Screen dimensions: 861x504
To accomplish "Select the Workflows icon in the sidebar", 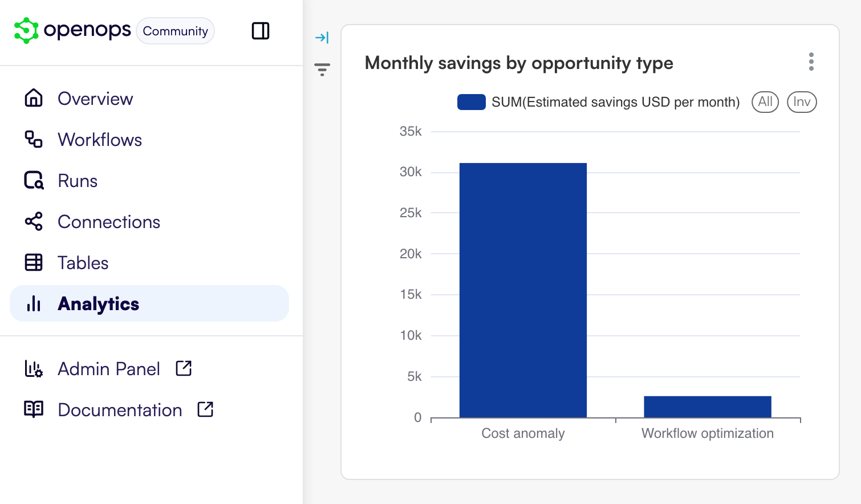I will pos(34,140).
